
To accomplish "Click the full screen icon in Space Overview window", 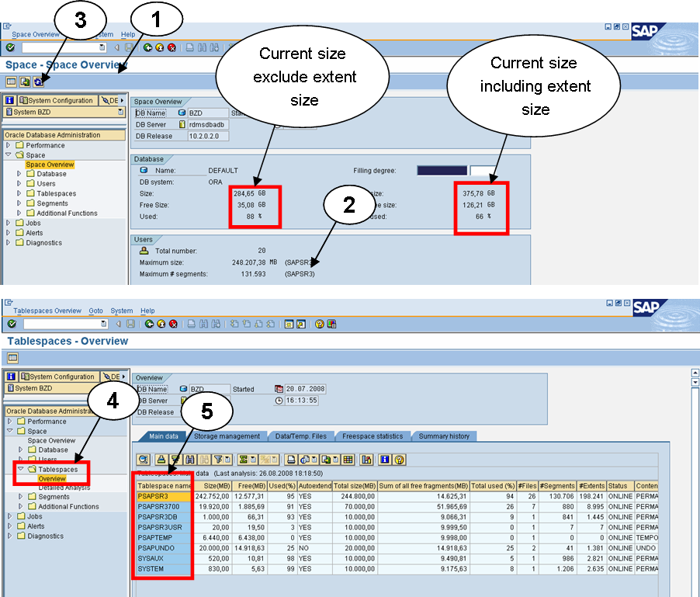I will pyautogui.click(x=11, y=82).
